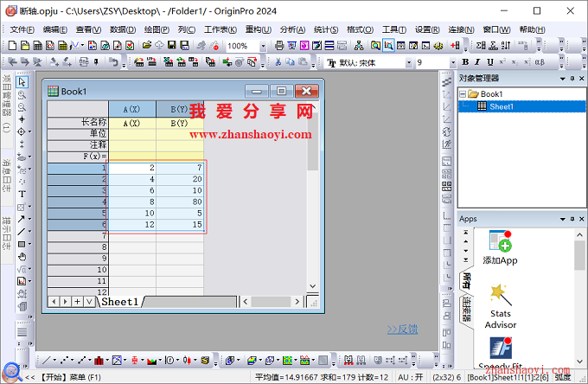Create a new project with the blank page icon
This screenshot has height=384, width=588.
12,46
